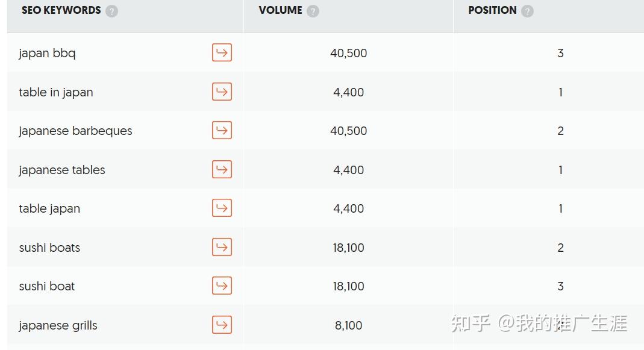This screenshot has height=350, width=644.
Task: Open arrow icon for table japan row
Action: pos(222,208)
